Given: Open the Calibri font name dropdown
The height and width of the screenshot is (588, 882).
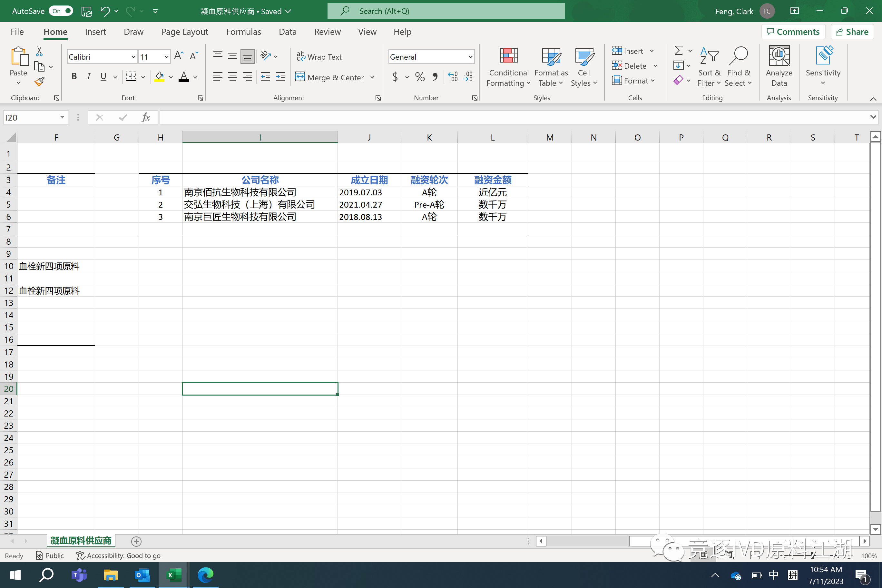Looking at the screenshot, I should point(133,57).
